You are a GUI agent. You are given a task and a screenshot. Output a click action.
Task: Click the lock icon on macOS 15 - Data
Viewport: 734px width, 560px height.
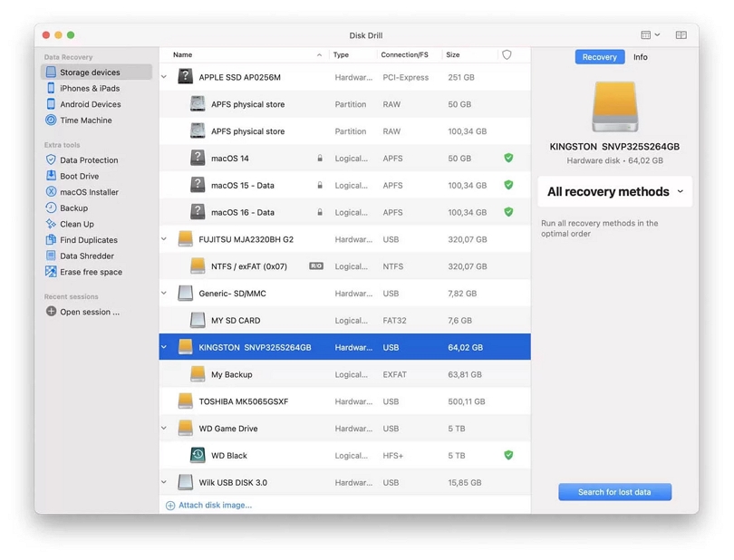(x=320, y=186)
